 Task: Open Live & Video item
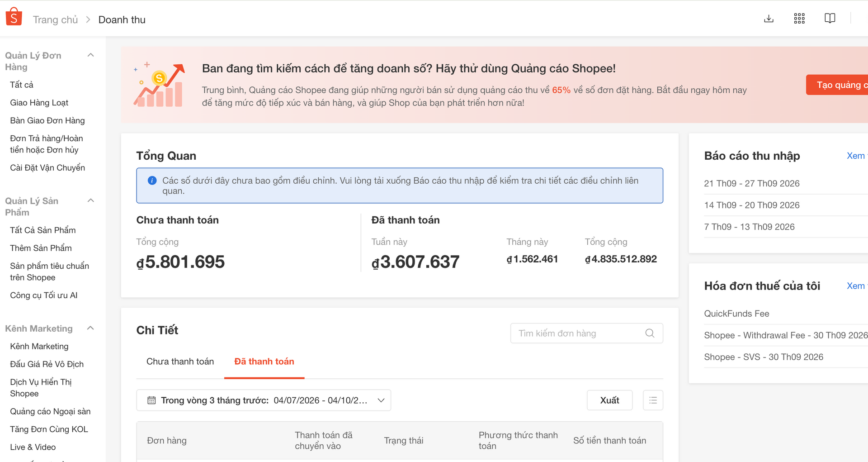tap(33, 447)
